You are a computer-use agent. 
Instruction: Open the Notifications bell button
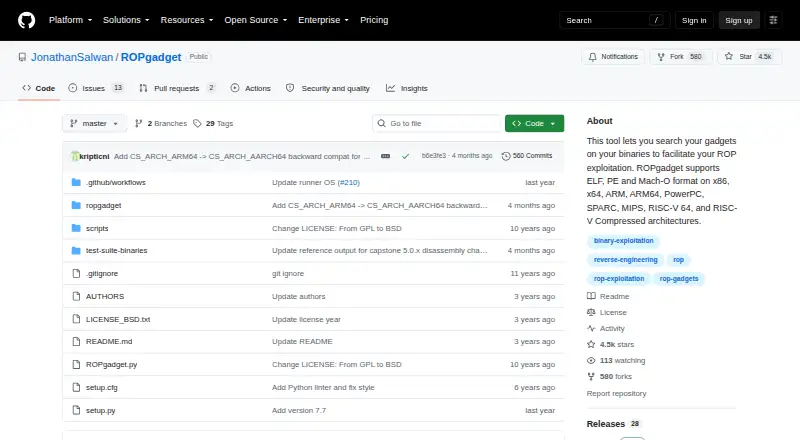(x=613, y=57)
